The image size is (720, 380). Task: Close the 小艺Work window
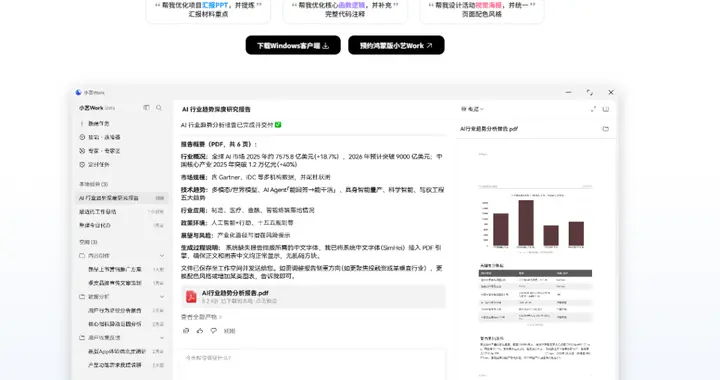611,92
